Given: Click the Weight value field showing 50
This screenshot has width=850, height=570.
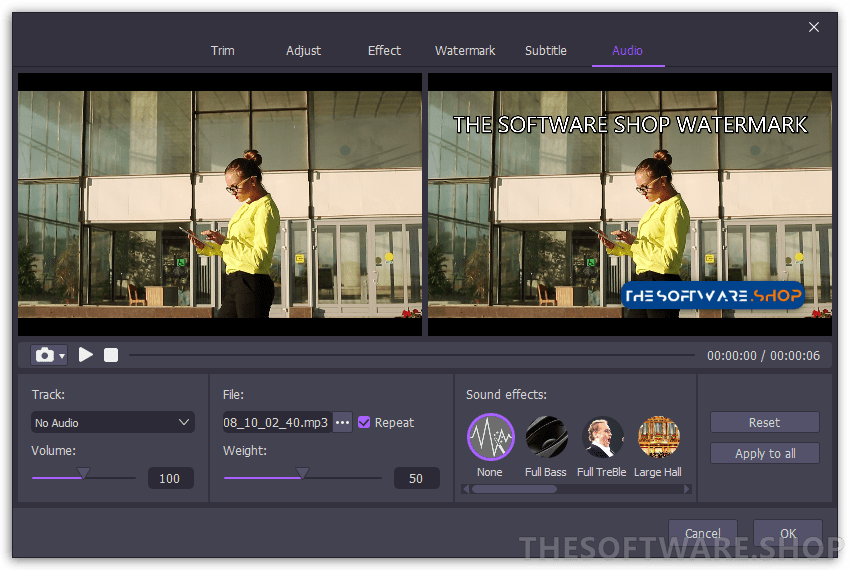Looking at the screenshot, I should click(x=416, y=478).
